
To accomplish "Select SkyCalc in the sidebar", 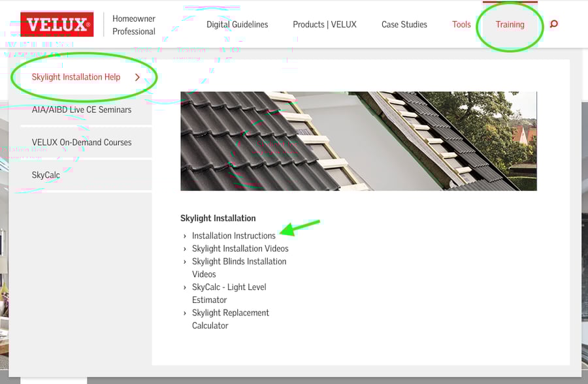I will tap(45, 174).
